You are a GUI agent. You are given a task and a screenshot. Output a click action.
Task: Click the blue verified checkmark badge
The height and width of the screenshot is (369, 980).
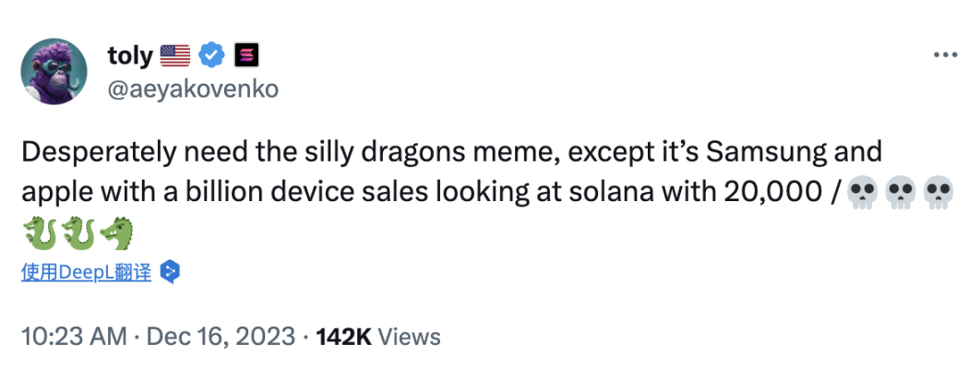pos(212,56)
